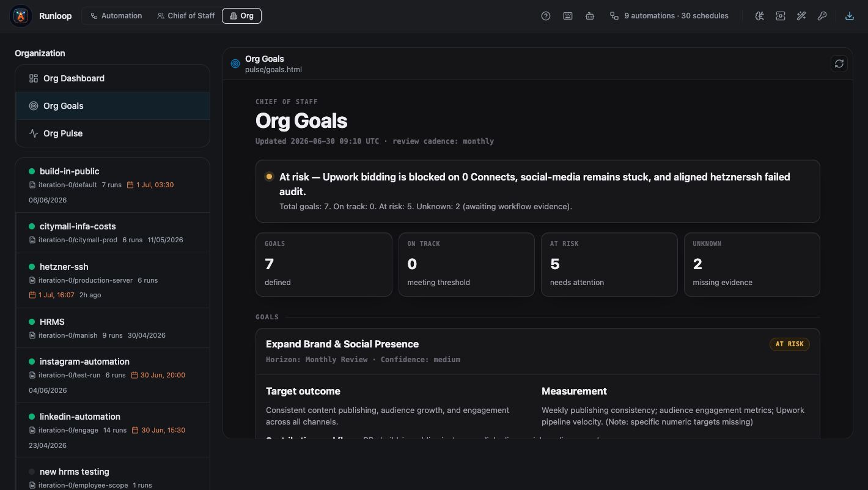
Task: Select the Org tab
Action: coord(241,16)
